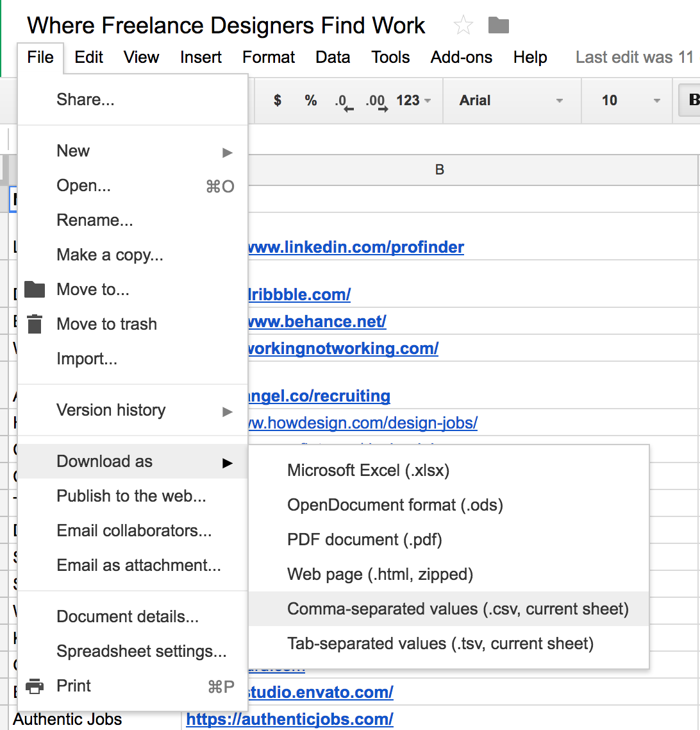The width and height of the screenshot is (700, 730).
Task: Open the File menu
Action: (40, 57)
